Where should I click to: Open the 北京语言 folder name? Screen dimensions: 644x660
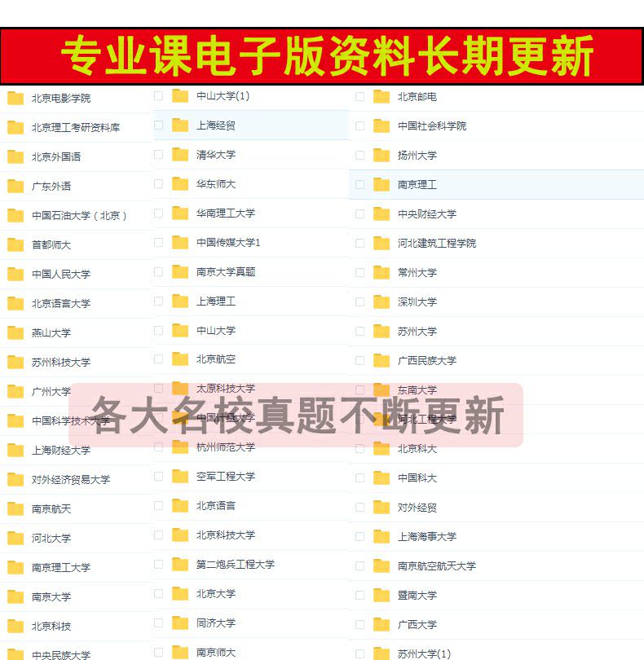216,505
